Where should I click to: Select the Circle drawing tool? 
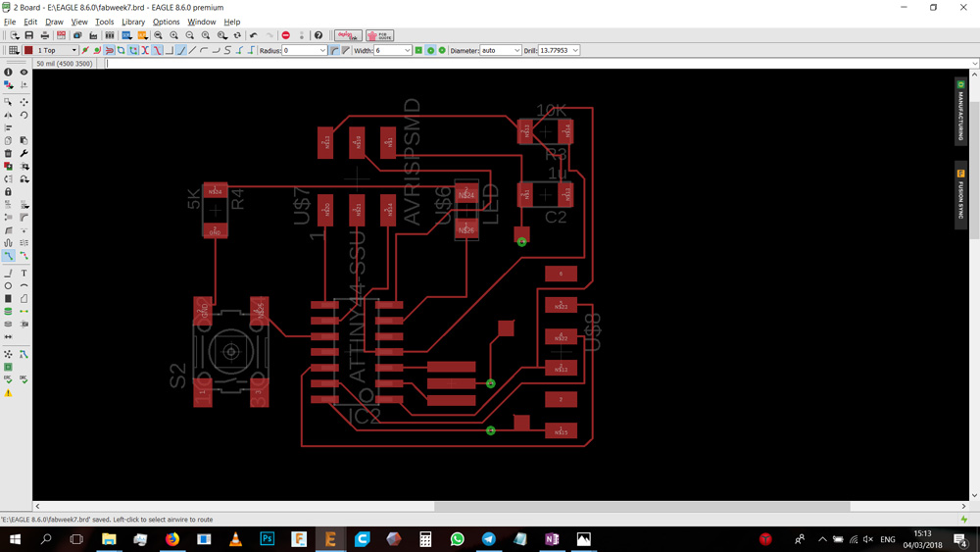pos(8,285)
